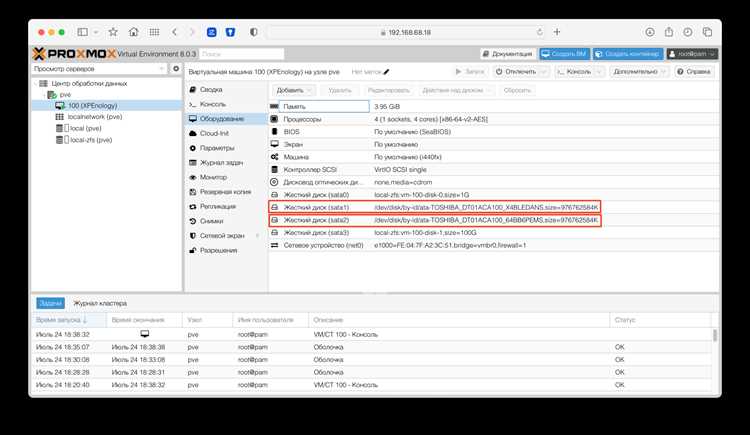Open the Параметры options tab
This screenshot has width=750, height=435.
[217, 148]
